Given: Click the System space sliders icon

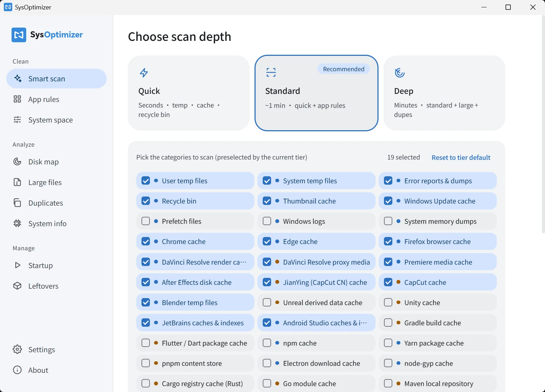Looking at the screenshot, I should pos(17,120).
